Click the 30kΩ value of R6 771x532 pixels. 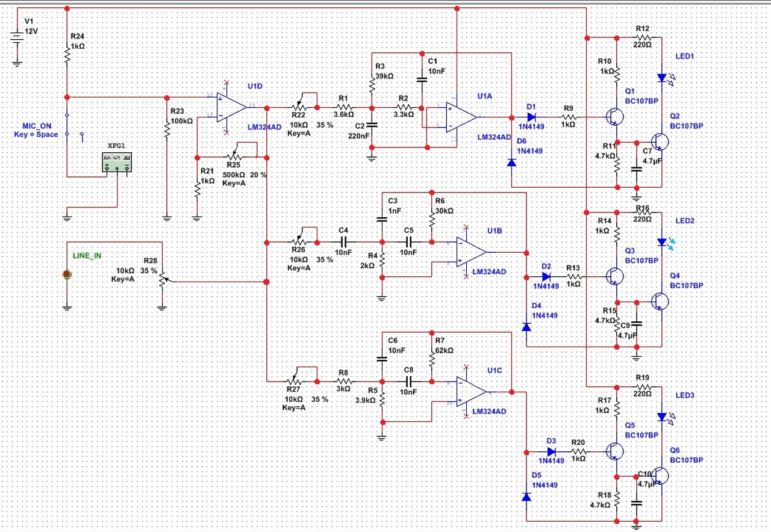click(x=444, y=211)
